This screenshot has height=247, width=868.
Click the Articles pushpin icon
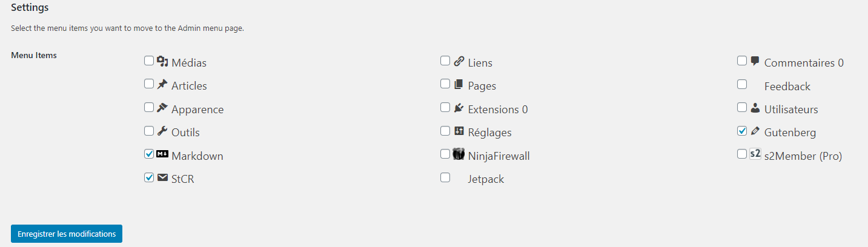(162, 85)
